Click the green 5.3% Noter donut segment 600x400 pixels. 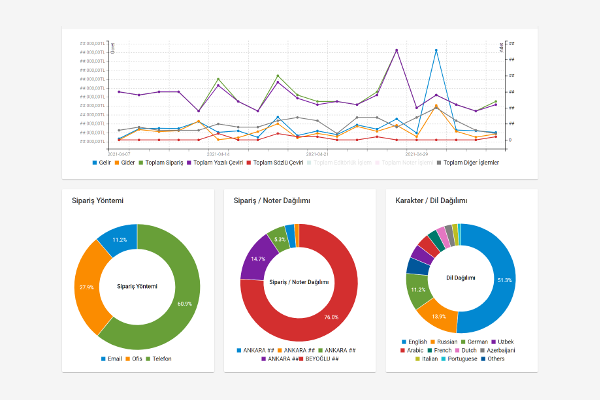pos(280,239)
